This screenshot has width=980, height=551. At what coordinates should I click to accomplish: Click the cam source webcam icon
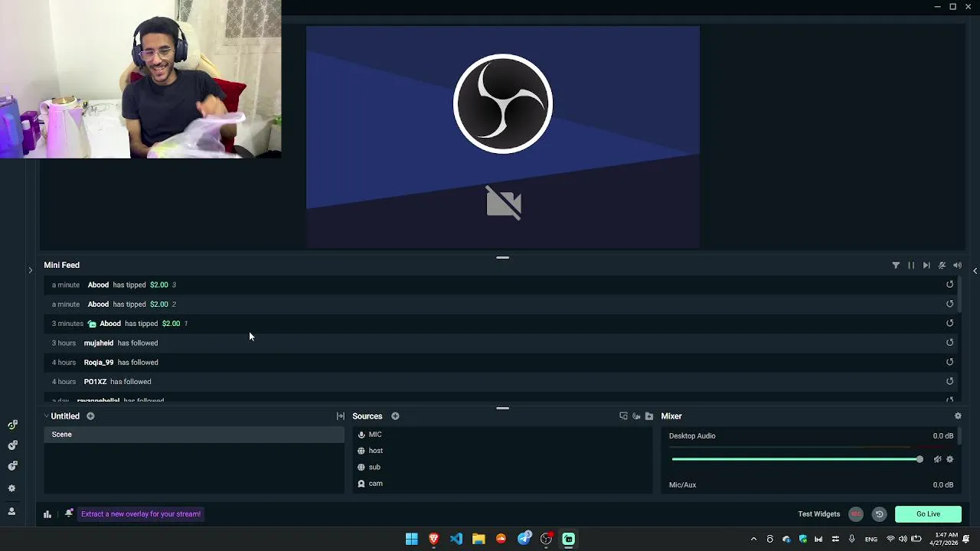click(x=361, y=484)
